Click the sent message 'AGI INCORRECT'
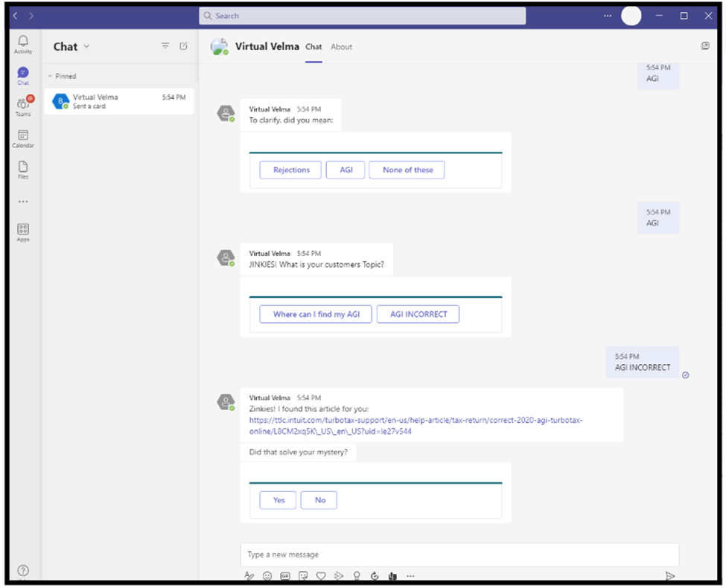This screenshot has width=726, height=588. point(642,362)
